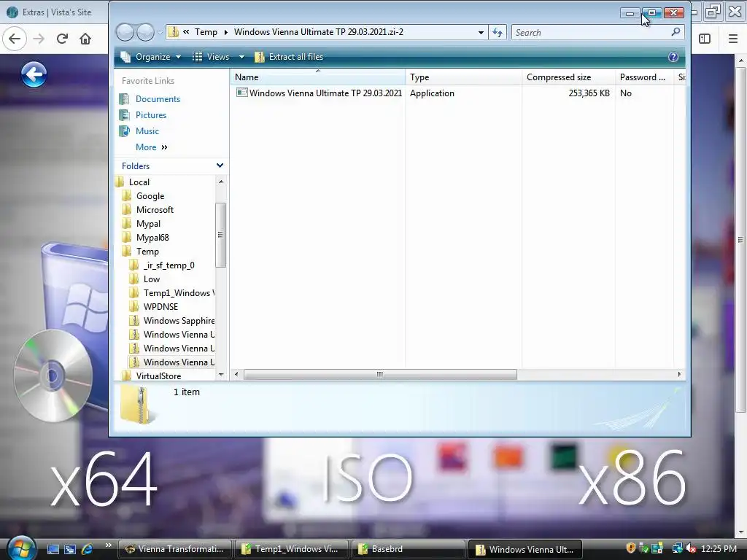
Task: Click Switch between windows quick launch icon
Action: [70, 549]
